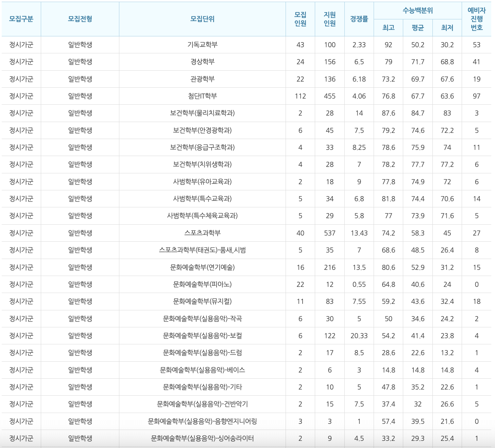Click competition rate 20.33 for 실용음악-보컬

(359, 335)
